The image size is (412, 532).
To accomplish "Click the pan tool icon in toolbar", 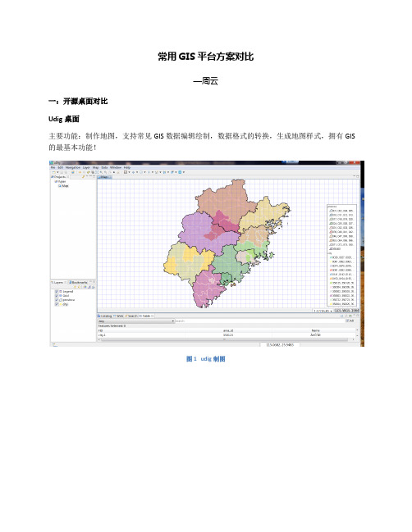I will 134,172.
